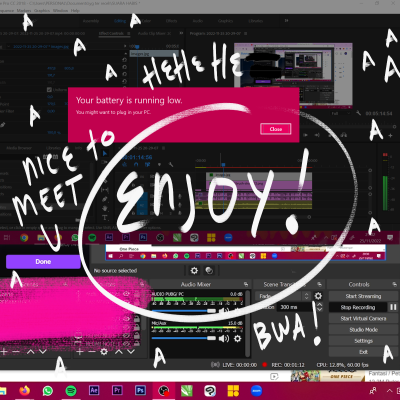Adjust Audio PUBG/PC volume slider

click(184, 310)
